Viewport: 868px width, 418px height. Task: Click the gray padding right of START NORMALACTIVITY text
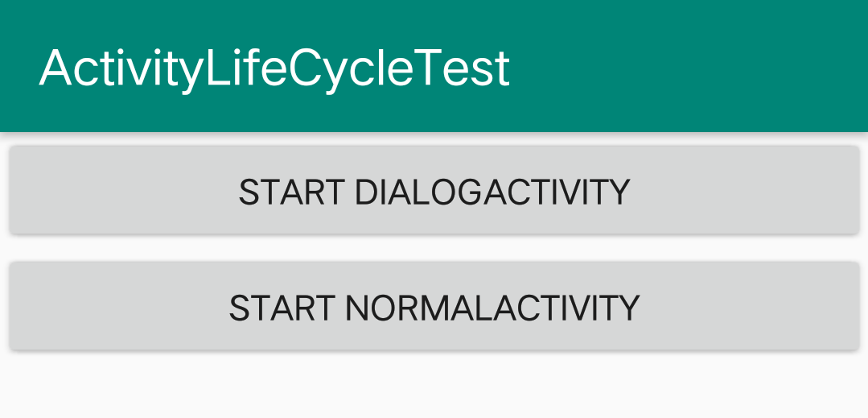(x=748, y=308)
